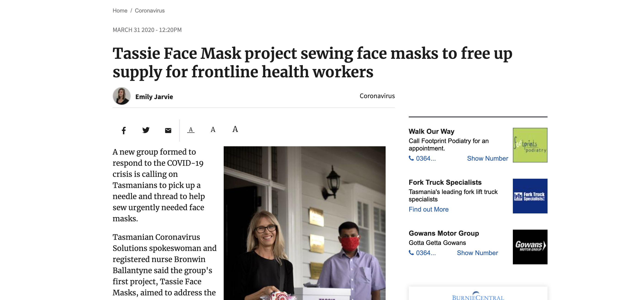Click Find out More for Fork Truck
This screenshot has height=300, width=644.
[428, 209]
